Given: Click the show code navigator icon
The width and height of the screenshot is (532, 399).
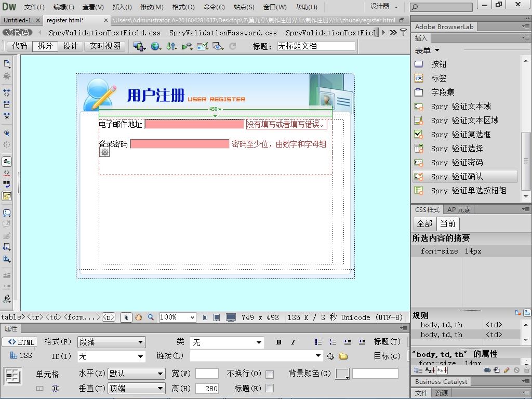Looking at the screenshot, I should (7, 76).
